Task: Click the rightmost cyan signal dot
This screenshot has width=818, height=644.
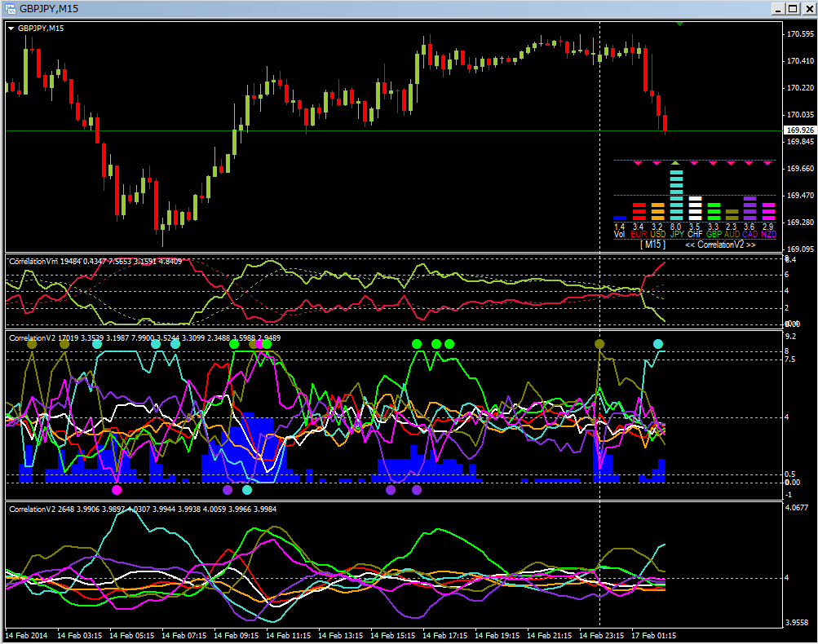Action: pos(658,344)
